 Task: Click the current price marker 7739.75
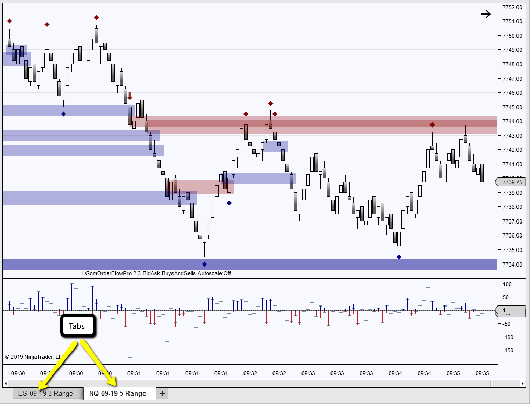[511, 182]
